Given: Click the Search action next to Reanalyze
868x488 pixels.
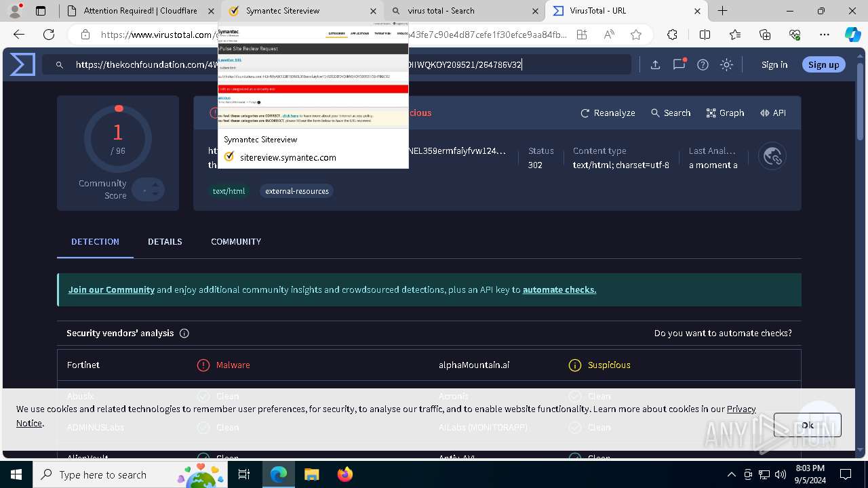Looking at the screenshot, I should tap(671, 113).
